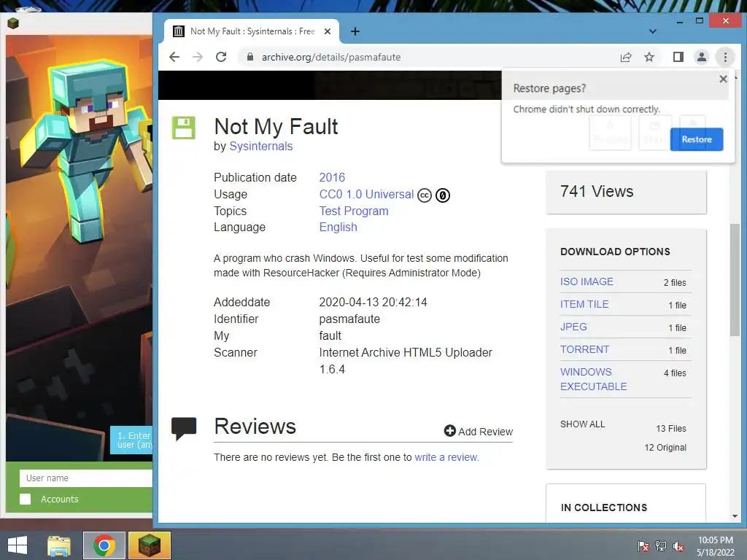Click SHOW ALL downloads
Viewport: 747px width, 560px height.
tap(583, 424)
